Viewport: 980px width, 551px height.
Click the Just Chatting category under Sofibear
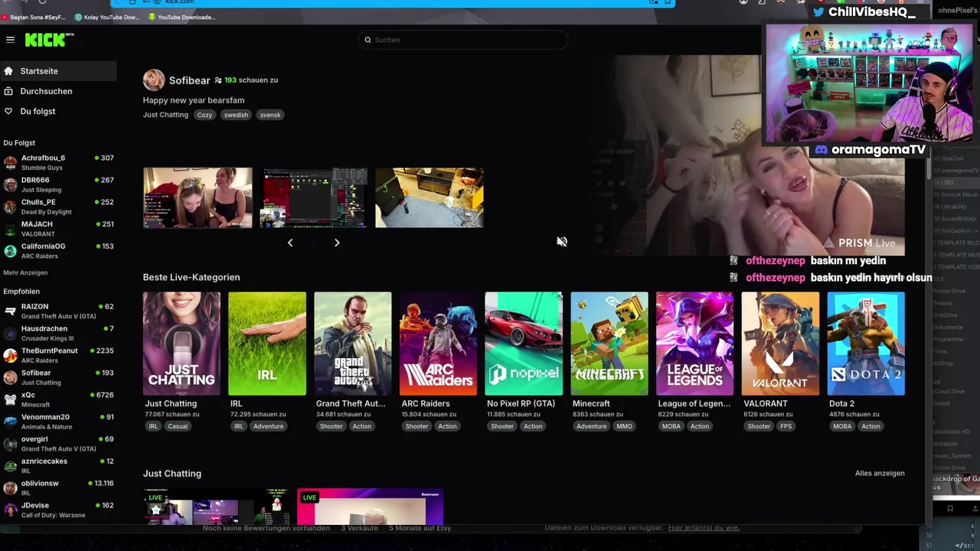165,115
